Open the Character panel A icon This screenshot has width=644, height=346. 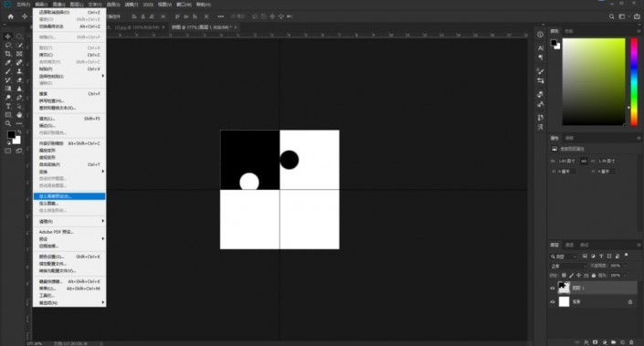541,47
